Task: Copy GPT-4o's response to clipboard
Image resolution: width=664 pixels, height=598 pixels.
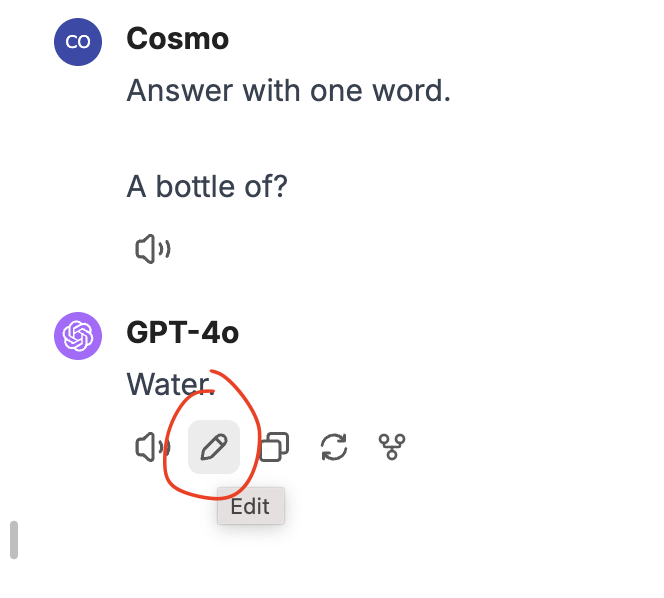Action: (x=274, y=447)
